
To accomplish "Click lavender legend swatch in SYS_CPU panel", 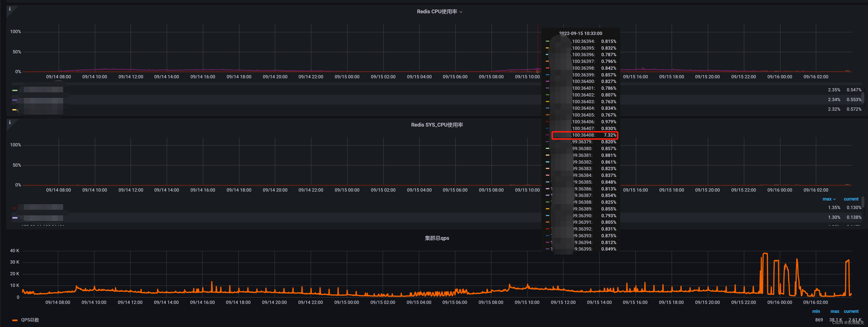I will click(x=15, y=218).
